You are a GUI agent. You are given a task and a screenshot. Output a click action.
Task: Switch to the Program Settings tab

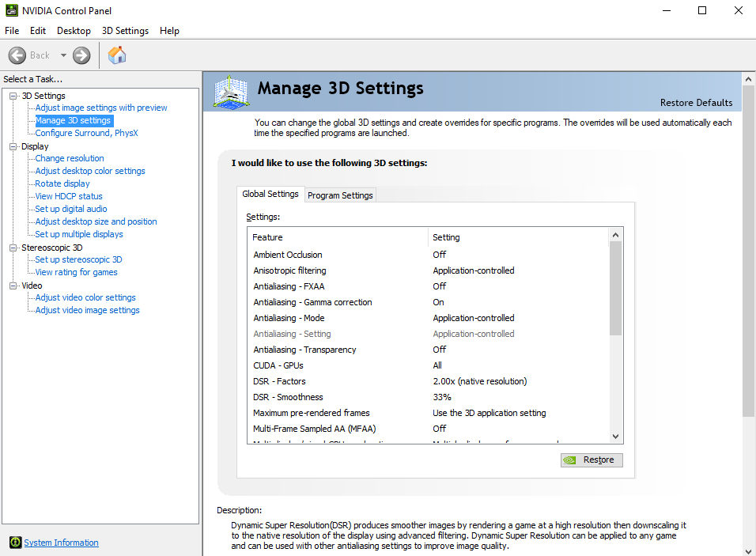pos(340,195)
